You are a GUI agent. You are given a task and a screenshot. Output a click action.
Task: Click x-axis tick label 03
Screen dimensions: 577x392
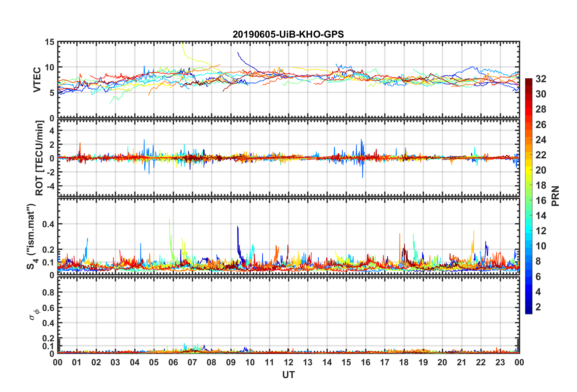click(115, 362)
